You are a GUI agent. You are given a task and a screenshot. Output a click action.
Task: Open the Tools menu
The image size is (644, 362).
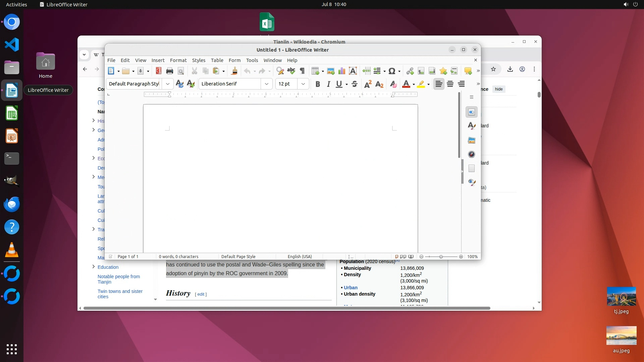pos(252,60)
